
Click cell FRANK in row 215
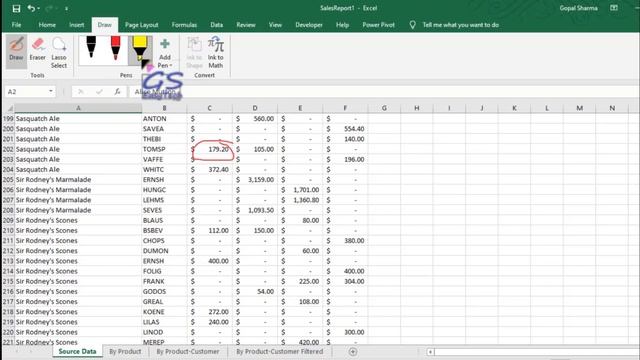coord(164,282)
